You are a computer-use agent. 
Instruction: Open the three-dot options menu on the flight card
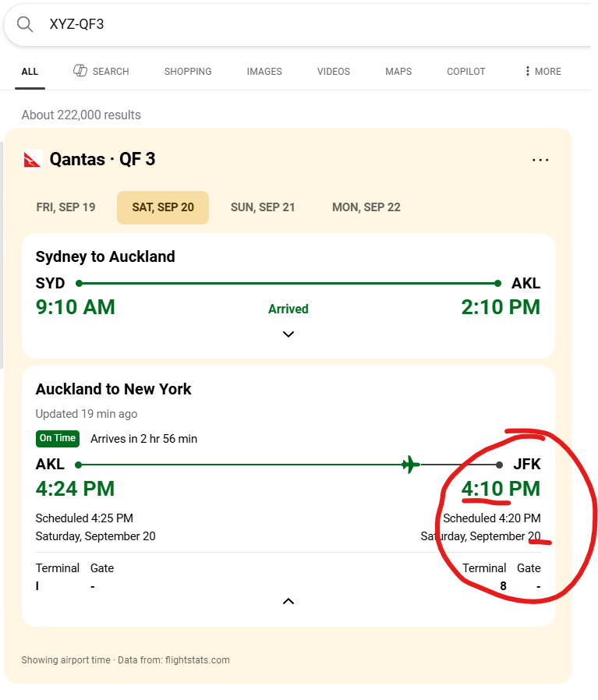tap(540, 160)
